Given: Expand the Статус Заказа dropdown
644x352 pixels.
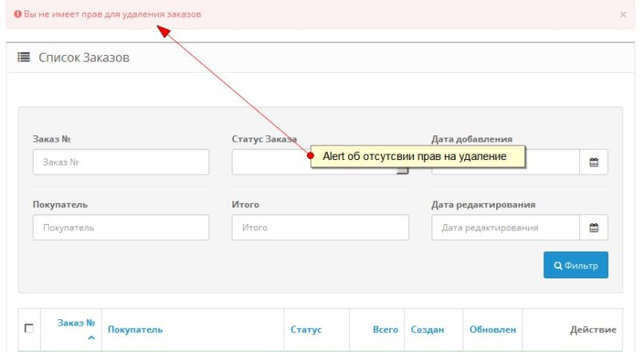Looking at the screenshot, I should [272, 162].
